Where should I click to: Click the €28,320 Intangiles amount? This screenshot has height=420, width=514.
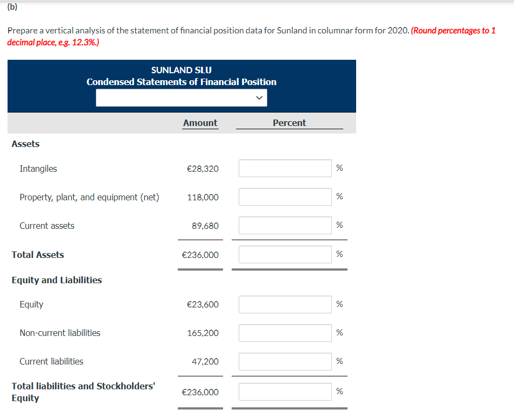(x=203, y=169)
